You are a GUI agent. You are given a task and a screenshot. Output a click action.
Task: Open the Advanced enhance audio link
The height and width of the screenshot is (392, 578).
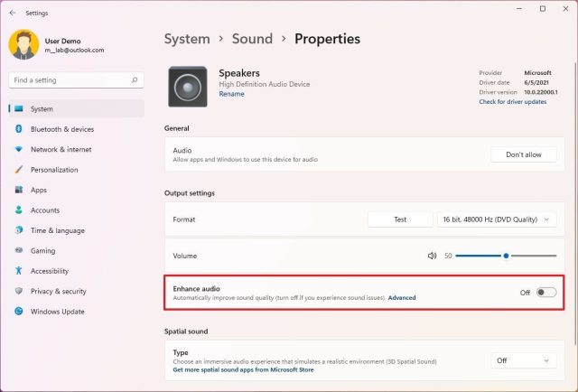(402, 297)
